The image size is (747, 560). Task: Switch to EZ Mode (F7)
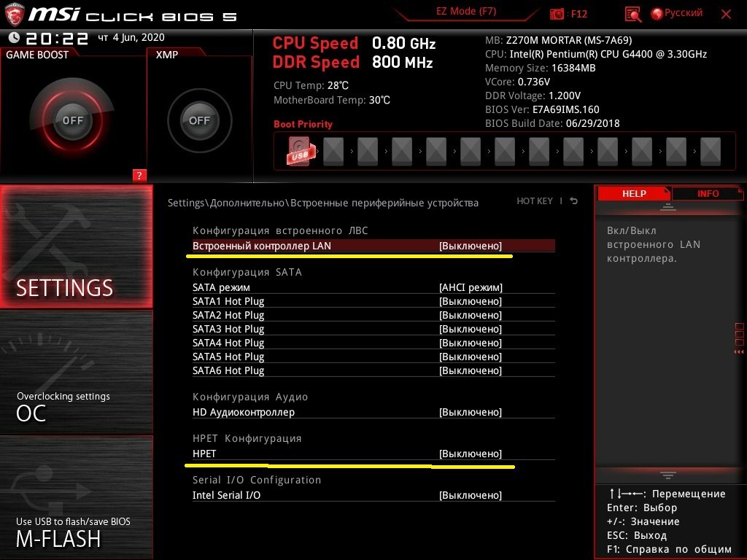click(x=466, y=12)
